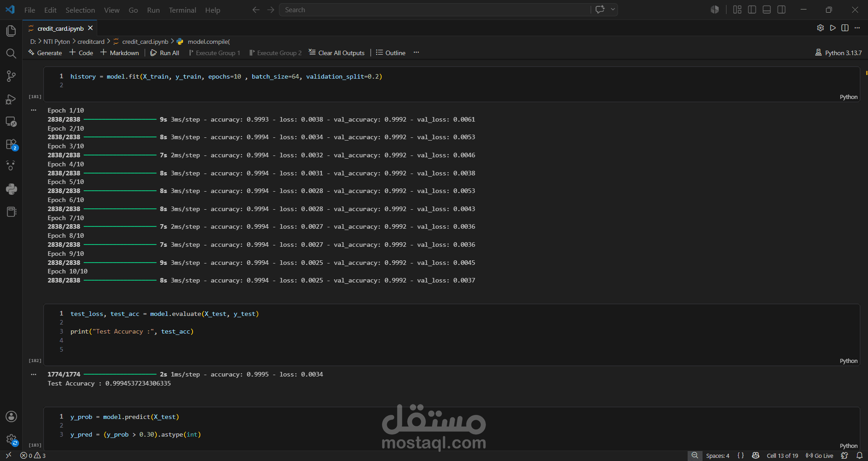The width and height of the screenshot is (868, 461).
Task: Close the credit_card.ipynb tab
Action: 90,28
